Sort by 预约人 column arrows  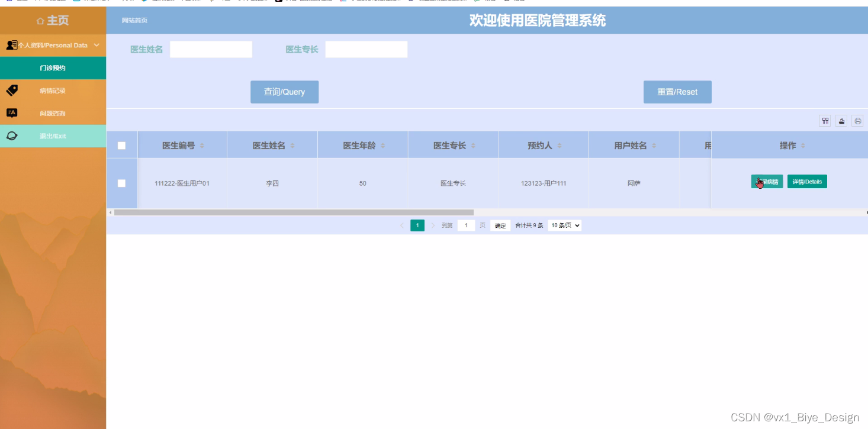click(560, 146)
